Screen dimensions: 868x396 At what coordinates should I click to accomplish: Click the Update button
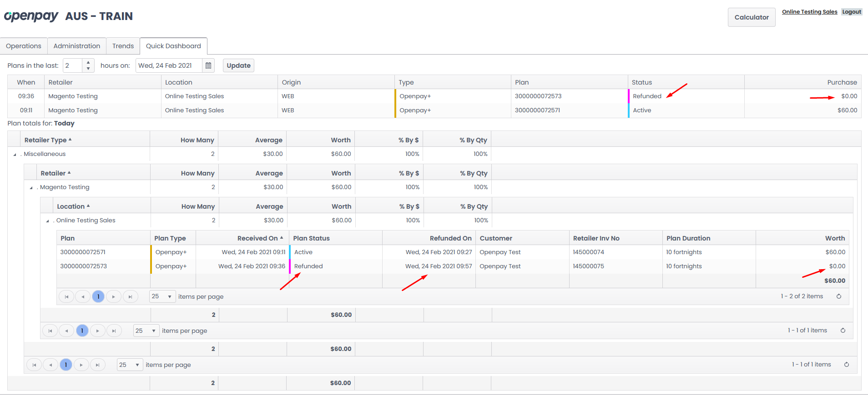[x=238, y=65]
